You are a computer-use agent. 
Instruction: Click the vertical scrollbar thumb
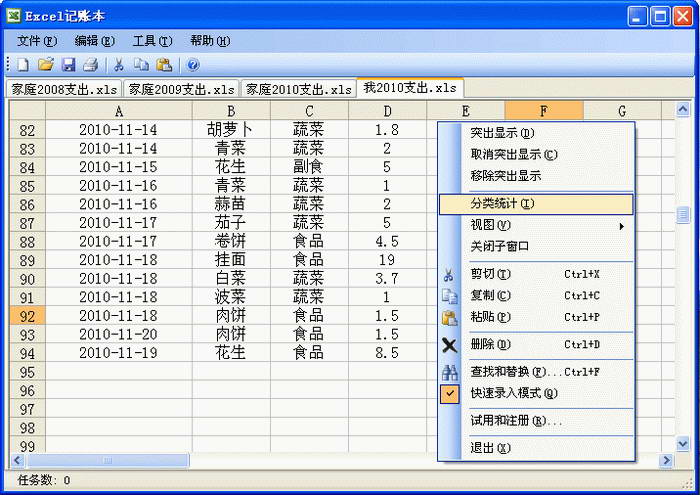point(683,215)
